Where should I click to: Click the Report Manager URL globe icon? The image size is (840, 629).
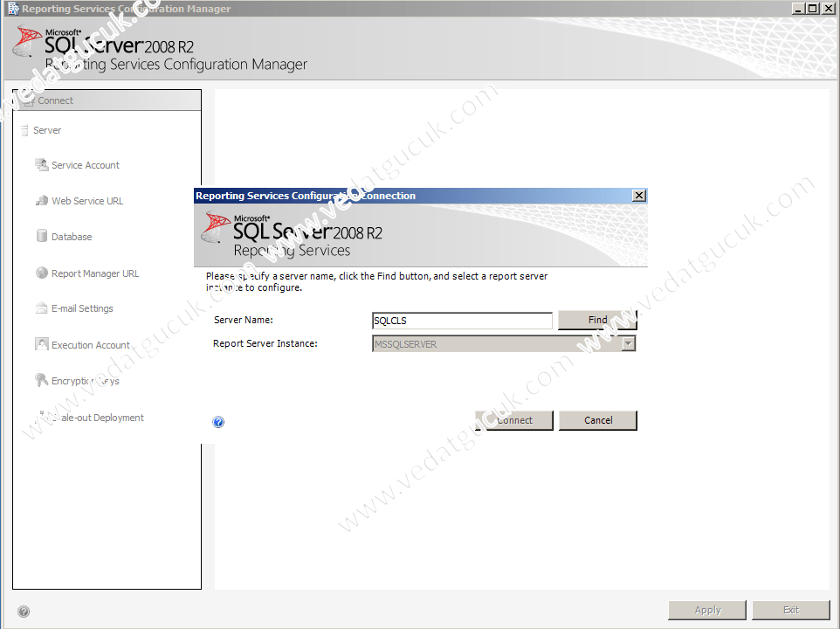41,273
